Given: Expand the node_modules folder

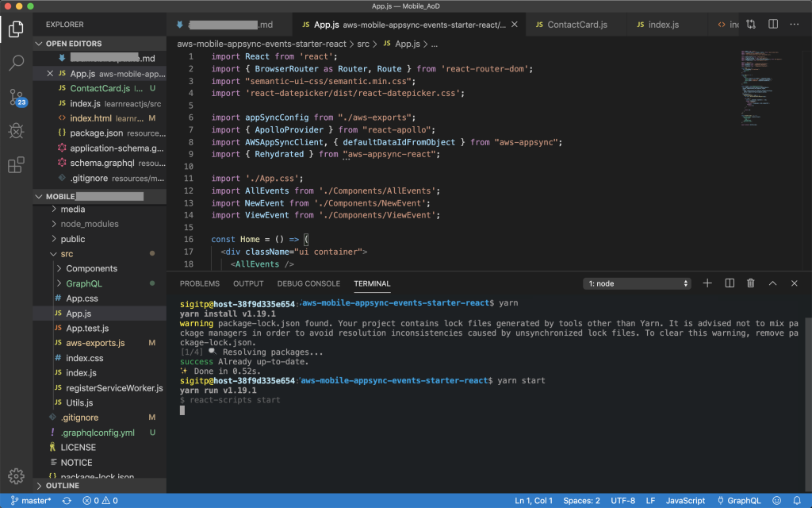Looking at the screenshot, I should (89, 224).
